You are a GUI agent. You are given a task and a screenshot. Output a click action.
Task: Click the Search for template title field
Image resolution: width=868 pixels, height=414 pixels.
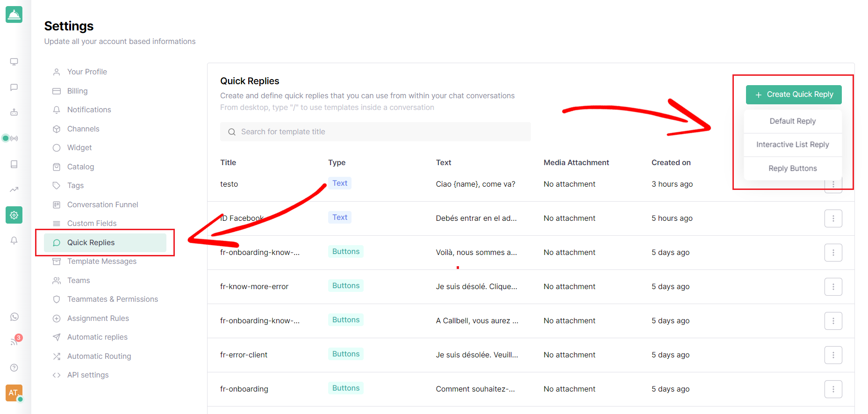pyautogui.click(x=375, y=132)
